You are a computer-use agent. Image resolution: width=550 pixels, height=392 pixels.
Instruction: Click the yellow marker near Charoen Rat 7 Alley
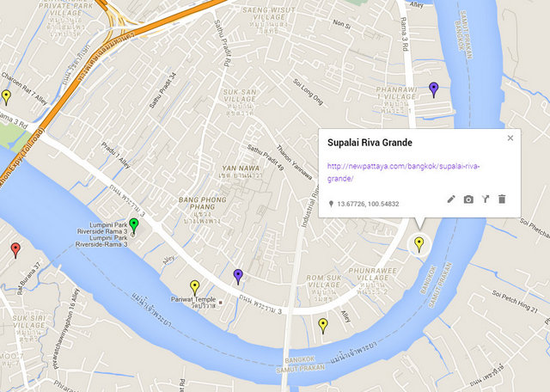click(x=6, y=97)
